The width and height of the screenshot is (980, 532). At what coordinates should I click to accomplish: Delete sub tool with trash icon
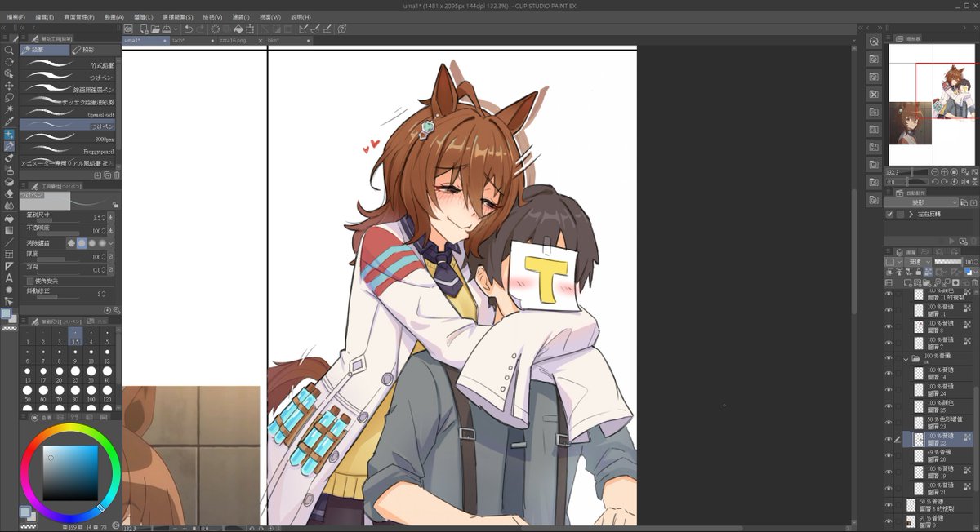pos(117,175)
